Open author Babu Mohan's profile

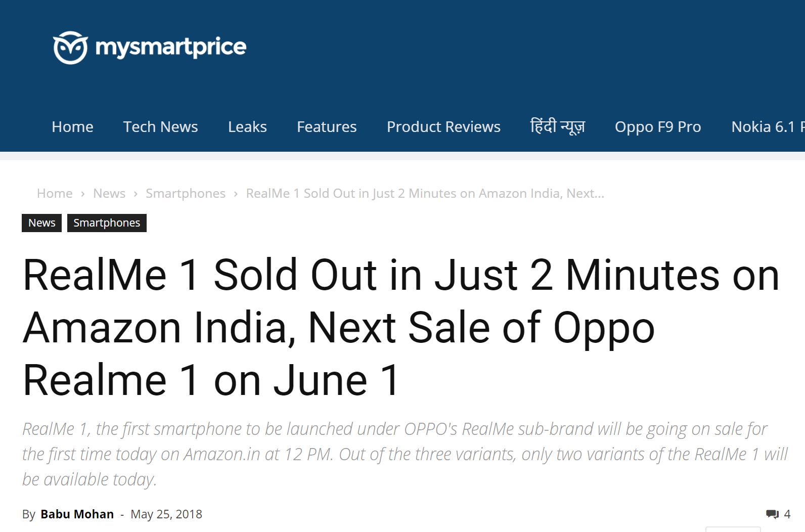77,514
